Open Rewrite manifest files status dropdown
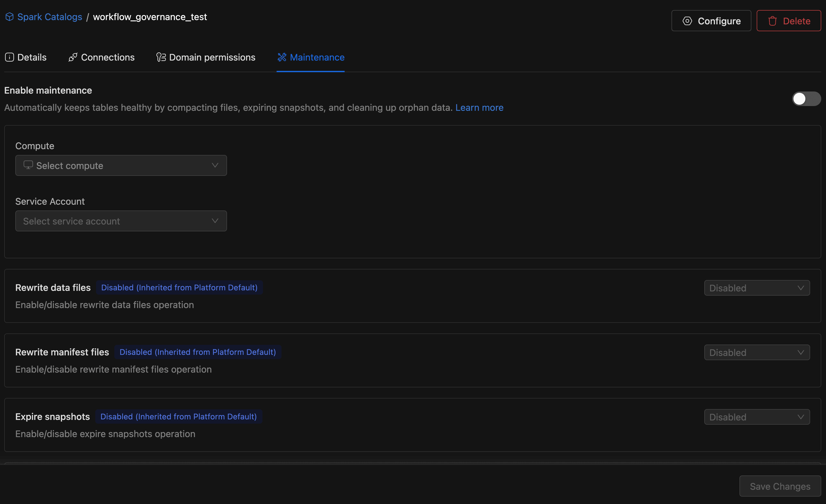 [757, 352]
